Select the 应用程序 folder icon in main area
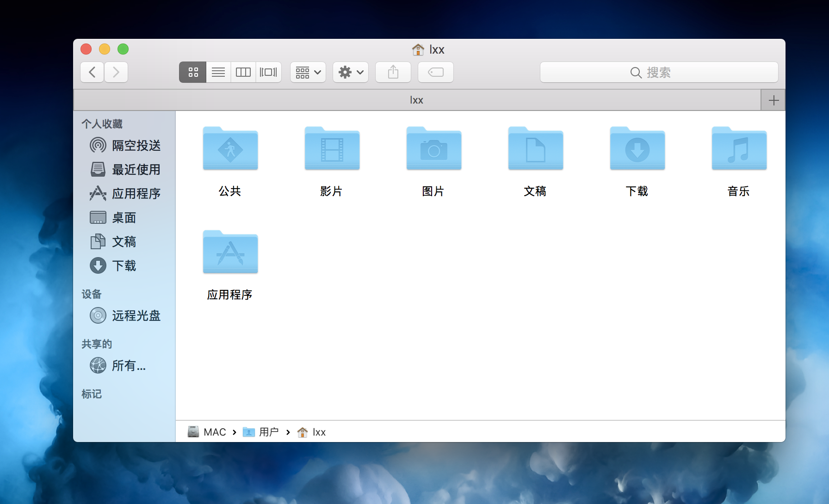 230,252
